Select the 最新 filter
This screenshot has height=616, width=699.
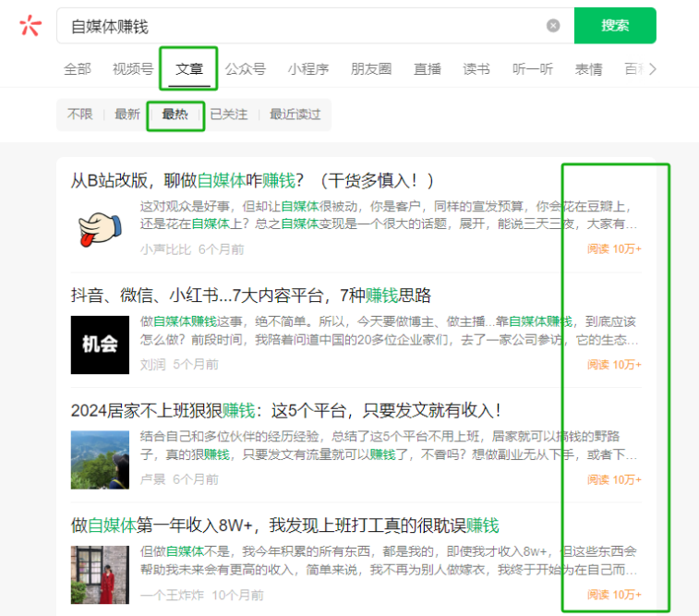tap(127, 115)
